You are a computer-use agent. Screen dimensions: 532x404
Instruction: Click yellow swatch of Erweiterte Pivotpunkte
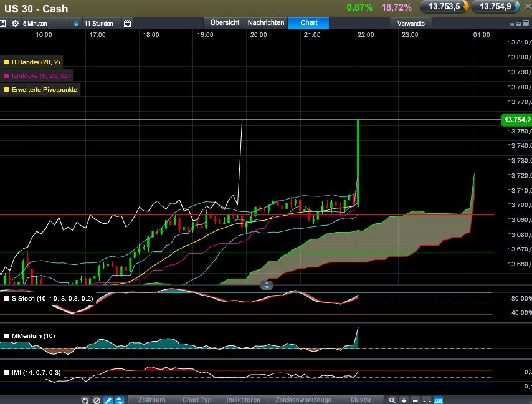(6, 90)
